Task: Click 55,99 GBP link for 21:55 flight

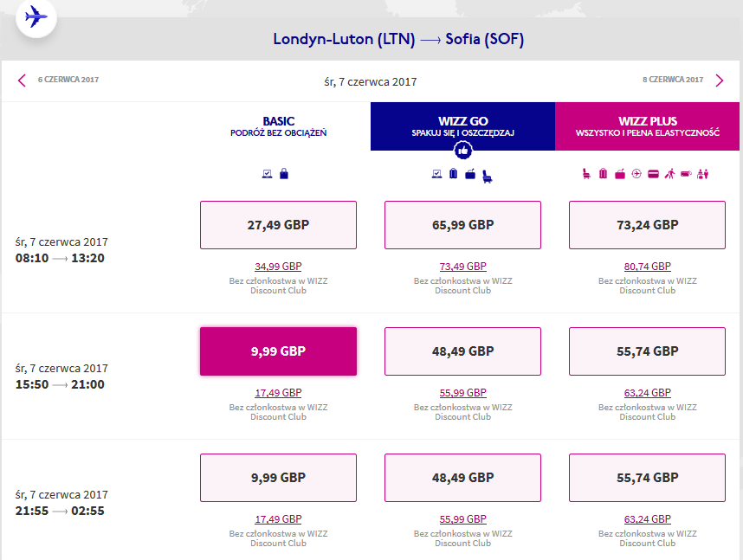Action: [x=463, y=519]
